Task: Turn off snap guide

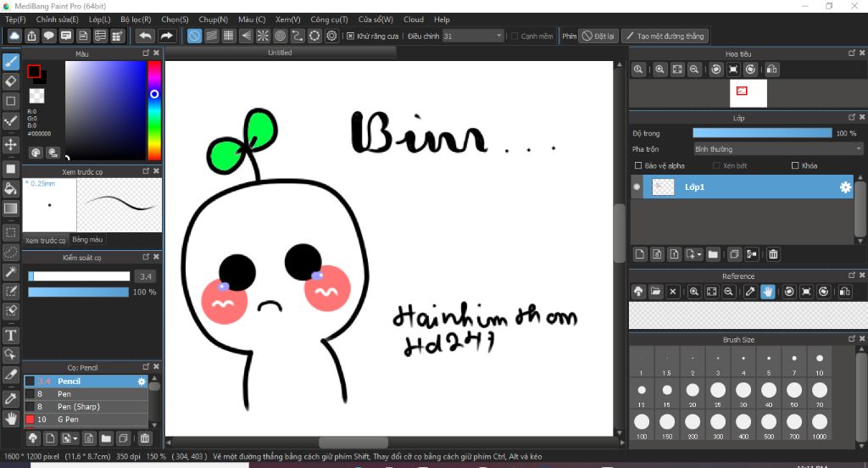Action: tap(194, 36)
